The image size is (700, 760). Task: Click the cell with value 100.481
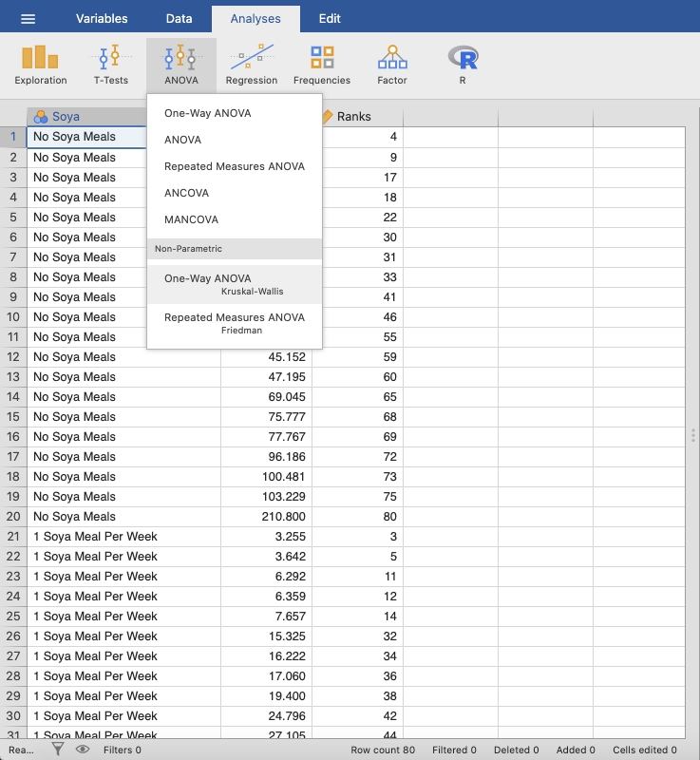coord(267,477)
